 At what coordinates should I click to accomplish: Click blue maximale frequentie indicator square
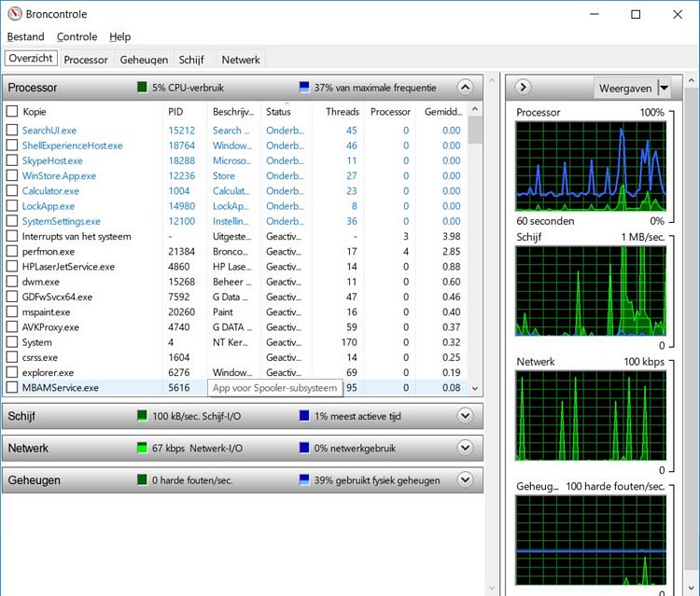[x=304, y=87]
